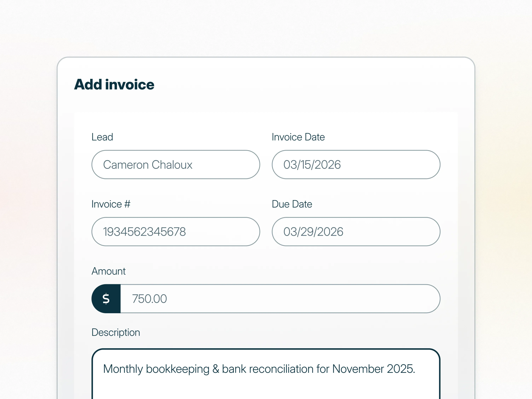532x399 pixels.
Task: Click the "Amount" label
Action: [108, 271]
